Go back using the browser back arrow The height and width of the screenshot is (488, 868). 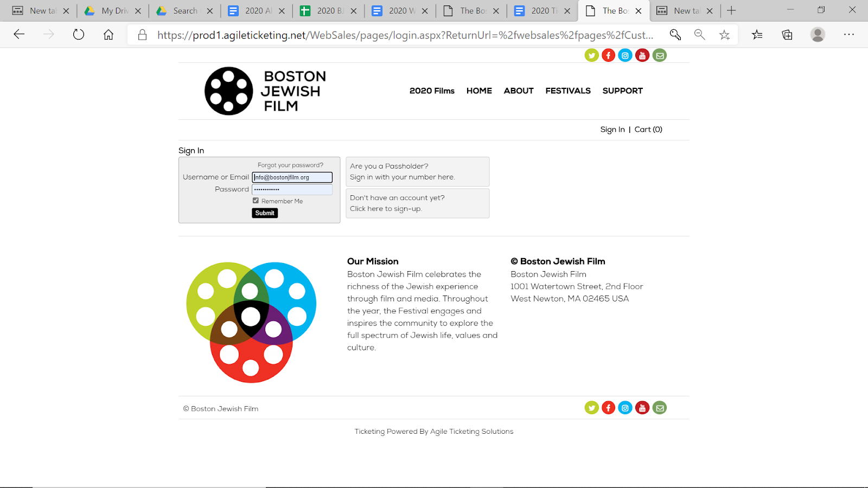(x=19, y=35)
